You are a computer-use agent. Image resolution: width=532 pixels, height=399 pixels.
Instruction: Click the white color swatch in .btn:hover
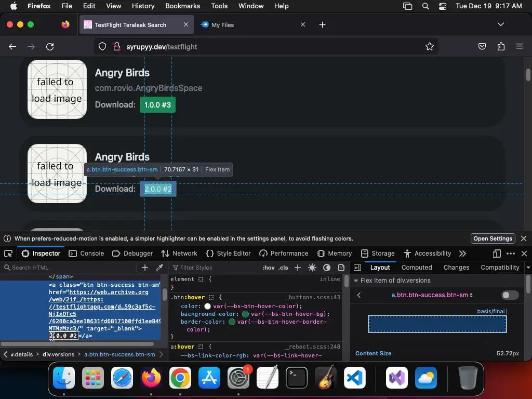(x=207, y=307)
